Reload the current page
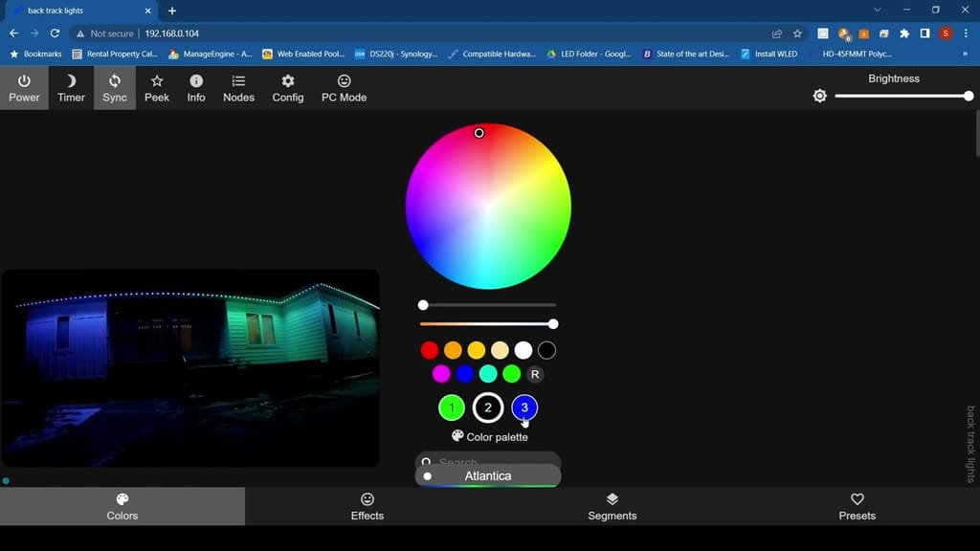The width and height of the screenshot is (980, 551). [x=55, y=33]
